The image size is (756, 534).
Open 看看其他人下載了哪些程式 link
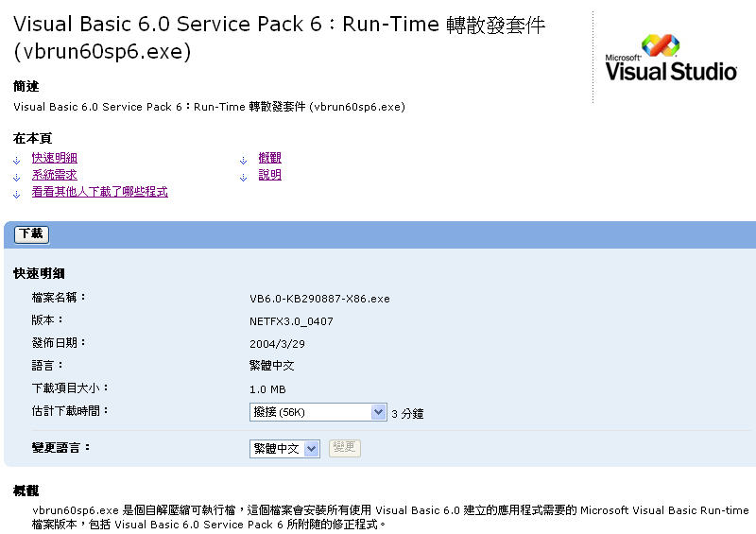point(100,192)
